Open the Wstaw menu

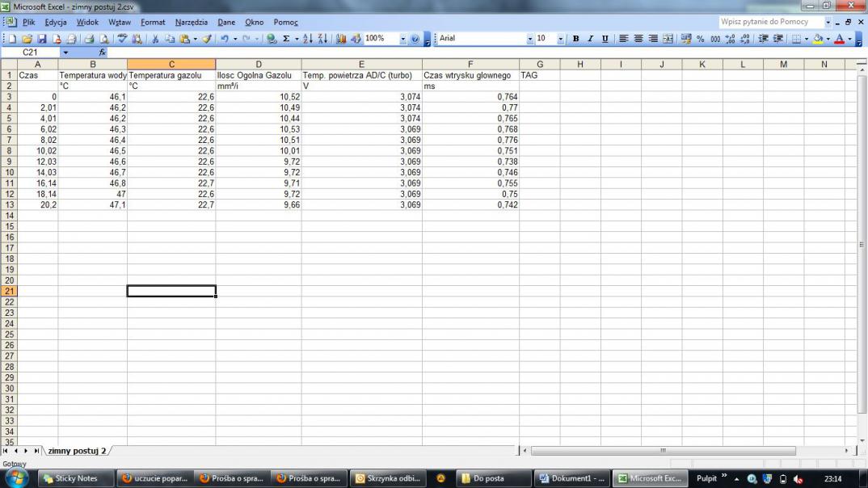pyautogui.click(x=120, y=22)
